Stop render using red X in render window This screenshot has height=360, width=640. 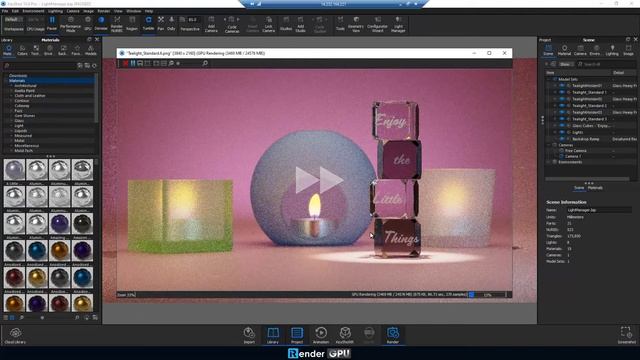point(125,63)
